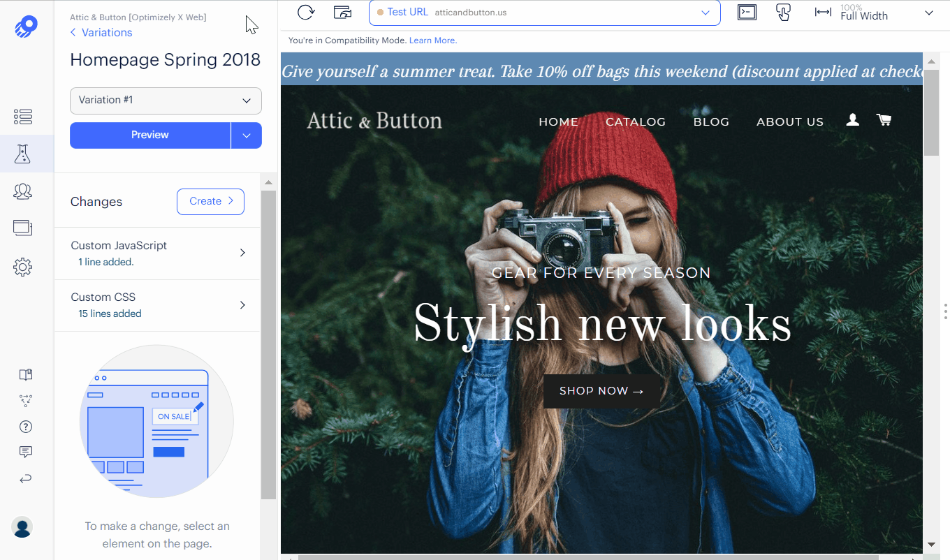Click the Optimizely rocket logo
Screen dimensions: 950x560
(26, 27)
